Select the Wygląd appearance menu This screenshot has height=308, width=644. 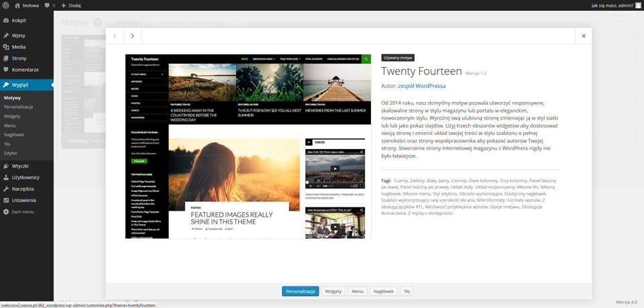click(x=27, y=85)
